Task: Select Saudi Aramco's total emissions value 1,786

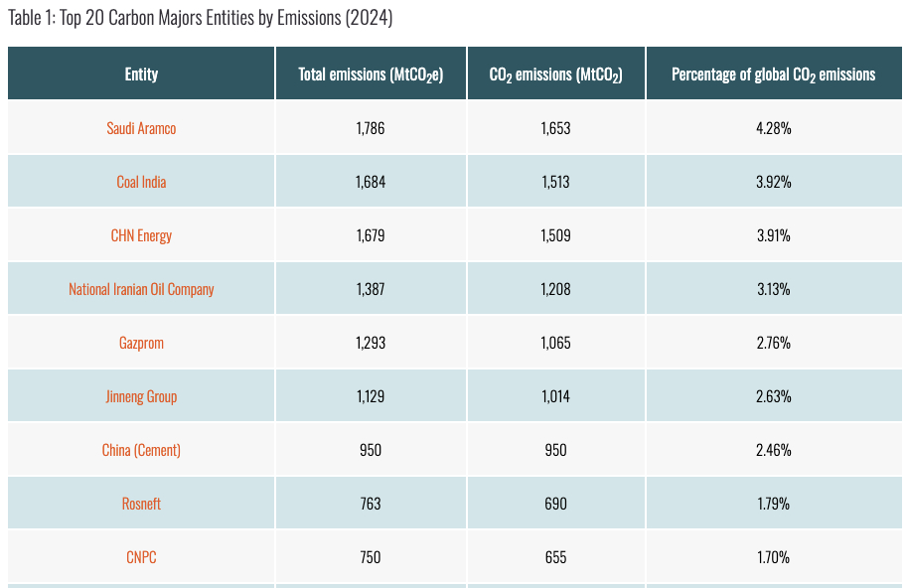Action: (371, 128)
